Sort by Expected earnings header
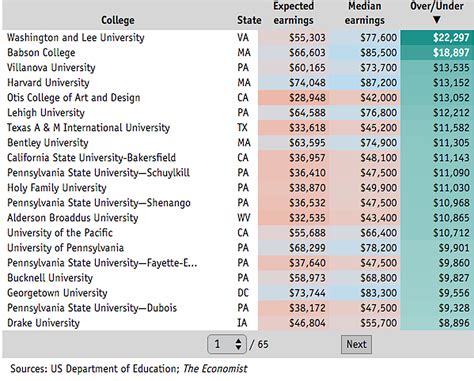The image size is (474, 381). (293, 13)
